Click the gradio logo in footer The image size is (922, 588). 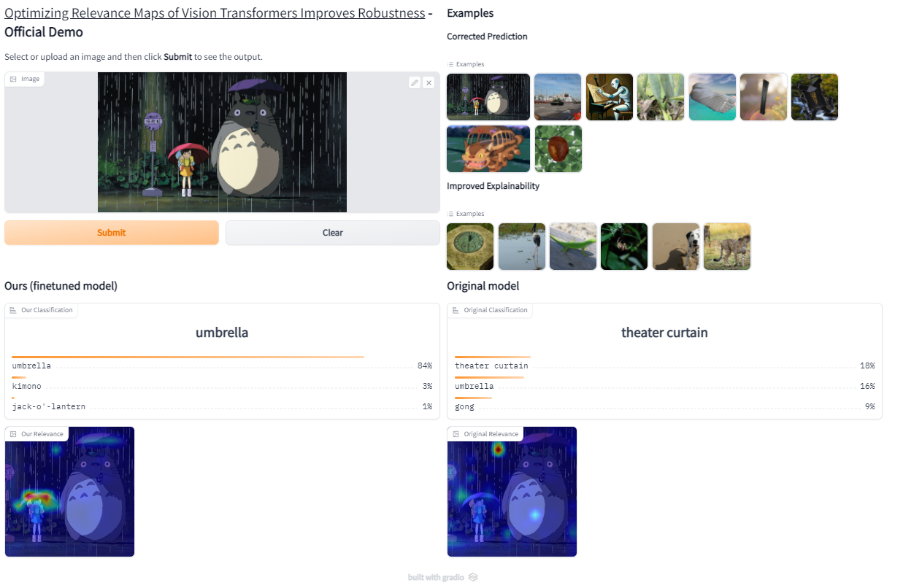tap(473, 577)
